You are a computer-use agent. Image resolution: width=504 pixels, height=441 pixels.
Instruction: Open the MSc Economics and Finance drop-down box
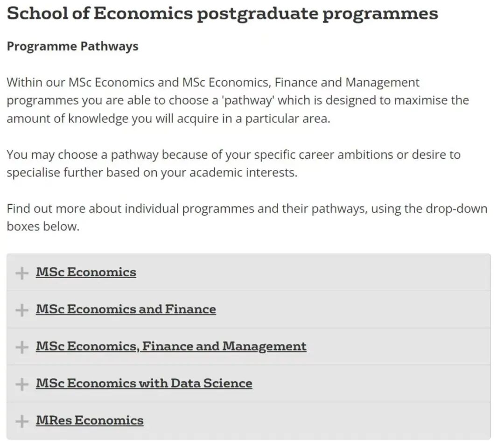click(x=126, y=309)
